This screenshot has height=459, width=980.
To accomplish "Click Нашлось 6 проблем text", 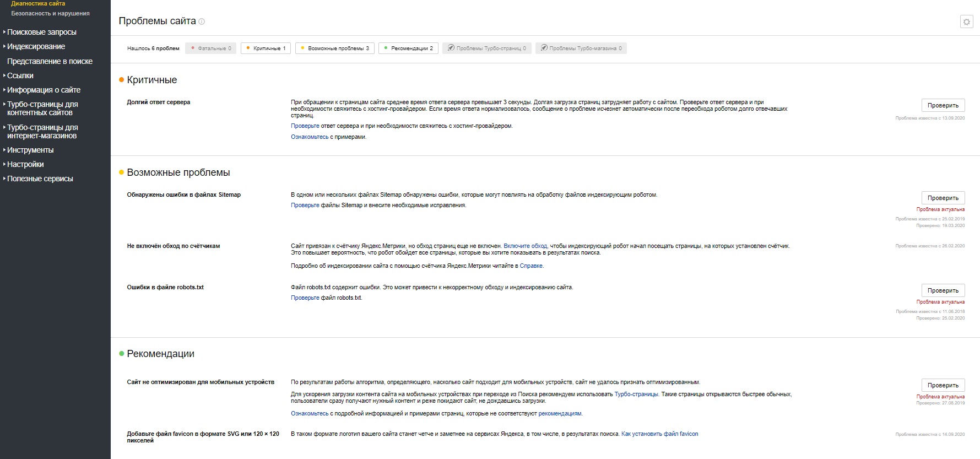I will click(153, 48).
